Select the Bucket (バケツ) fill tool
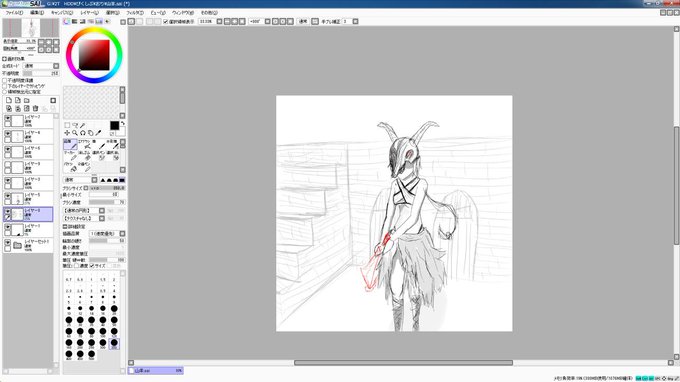680x382 pixels. [70, 167]
